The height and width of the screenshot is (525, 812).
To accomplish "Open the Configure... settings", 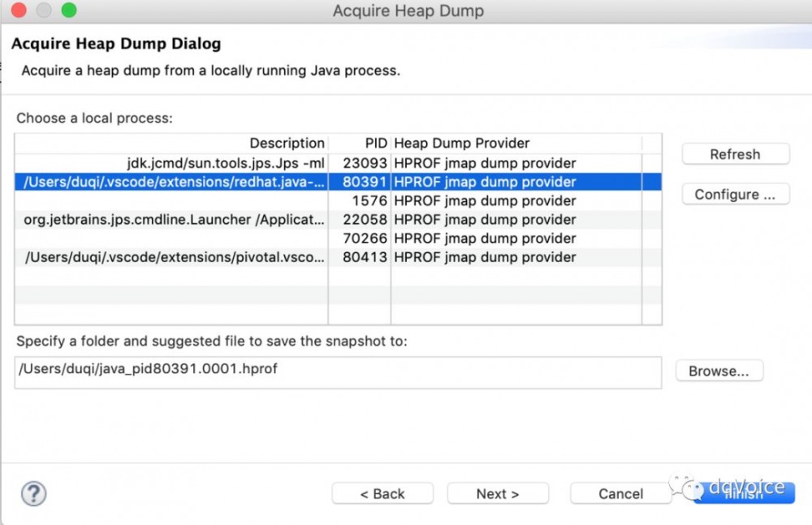I will point(735,195).
